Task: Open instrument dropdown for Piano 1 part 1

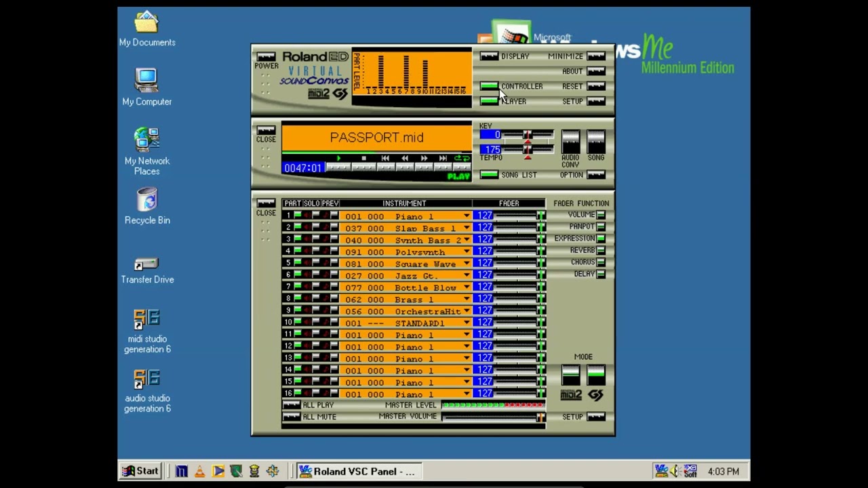Action: [467, 216]
